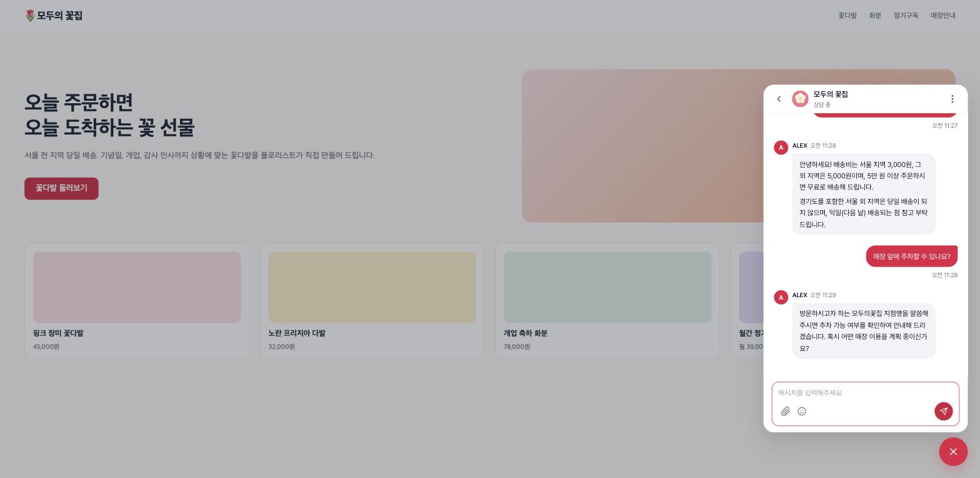Screen dimensions: 980x478
Task: Go to 정기구독 in the top navigation
Action: pos(906,16)
